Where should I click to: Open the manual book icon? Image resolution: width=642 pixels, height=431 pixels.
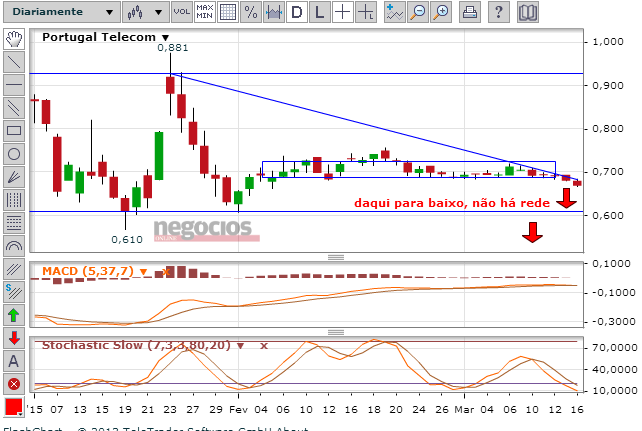527,12
